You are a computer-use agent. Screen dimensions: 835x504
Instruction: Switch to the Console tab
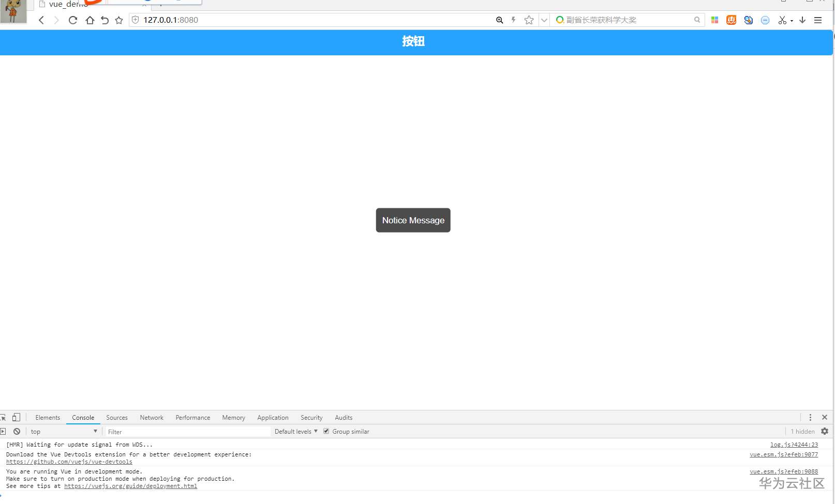(83, 418)
